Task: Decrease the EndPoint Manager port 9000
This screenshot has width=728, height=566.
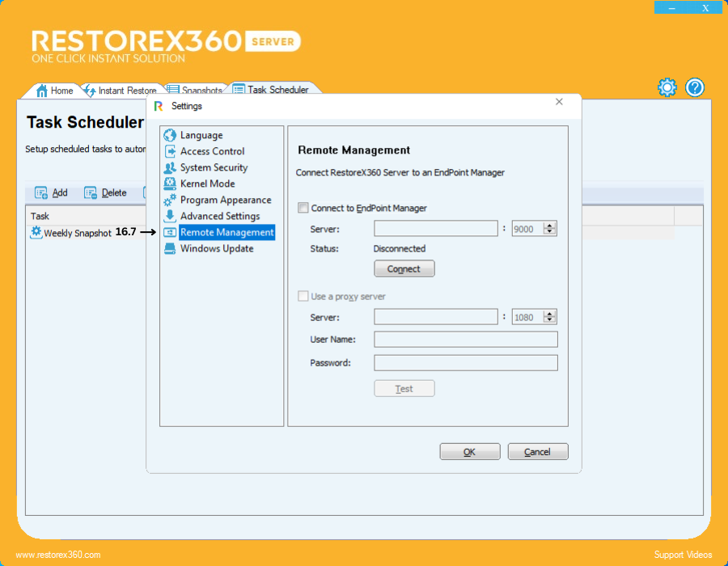Action: [550, 231]
